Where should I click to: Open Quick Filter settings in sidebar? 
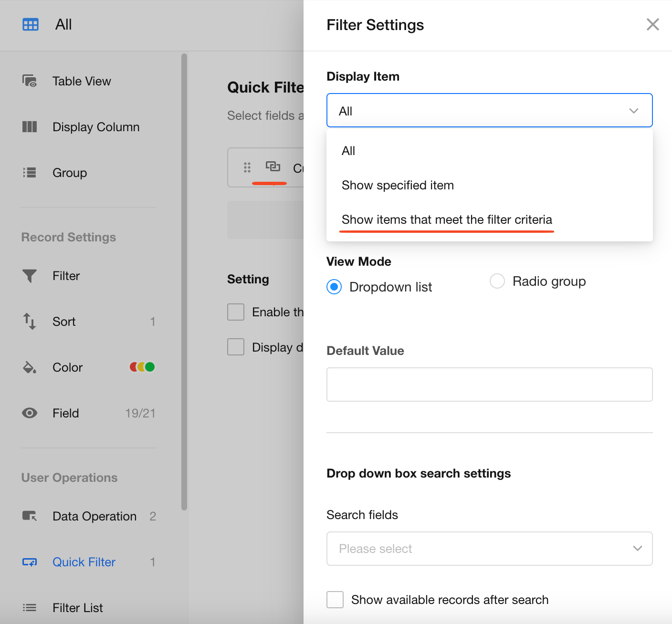(x=84, y=562)
